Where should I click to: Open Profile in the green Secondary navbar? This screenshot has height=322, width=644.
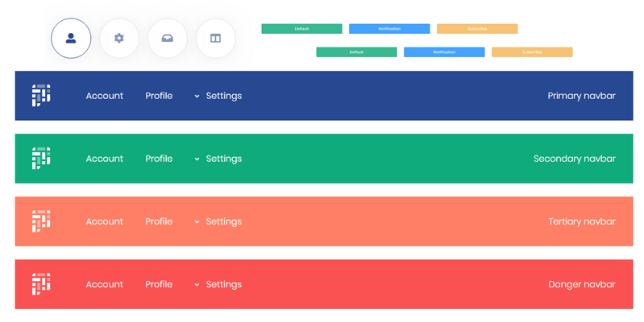(x=159, y=159)
